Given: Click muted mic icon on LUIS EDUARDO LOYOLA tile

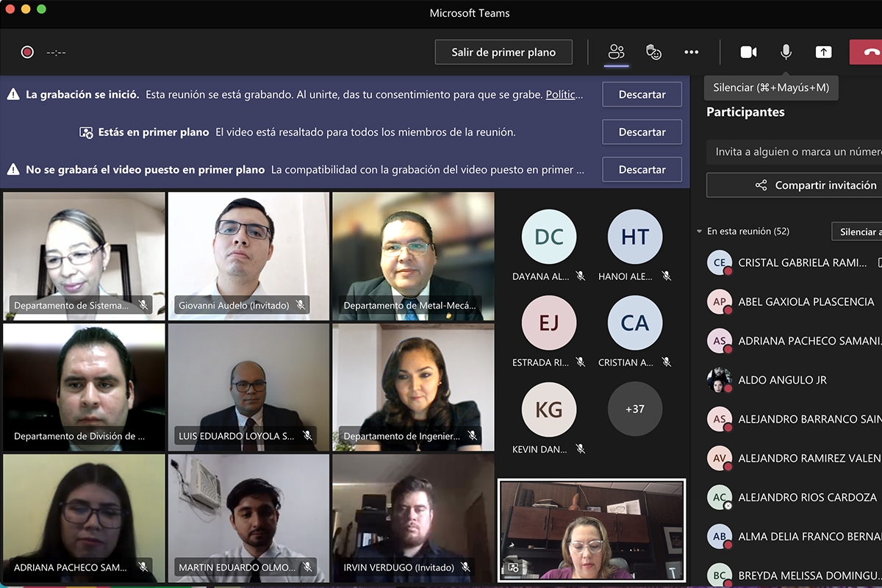Looking at the screenshot, I should (307, 436).
